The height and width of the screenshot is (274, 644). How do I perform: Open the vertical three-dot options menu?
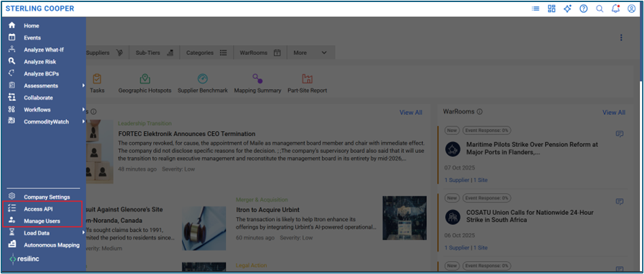coord(621,38)
